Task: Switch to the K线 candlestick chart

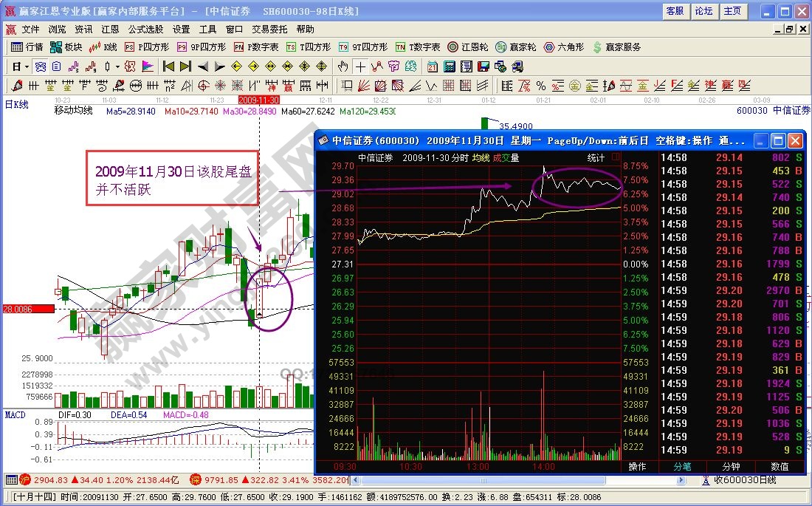Action: (x=103, y=47)
